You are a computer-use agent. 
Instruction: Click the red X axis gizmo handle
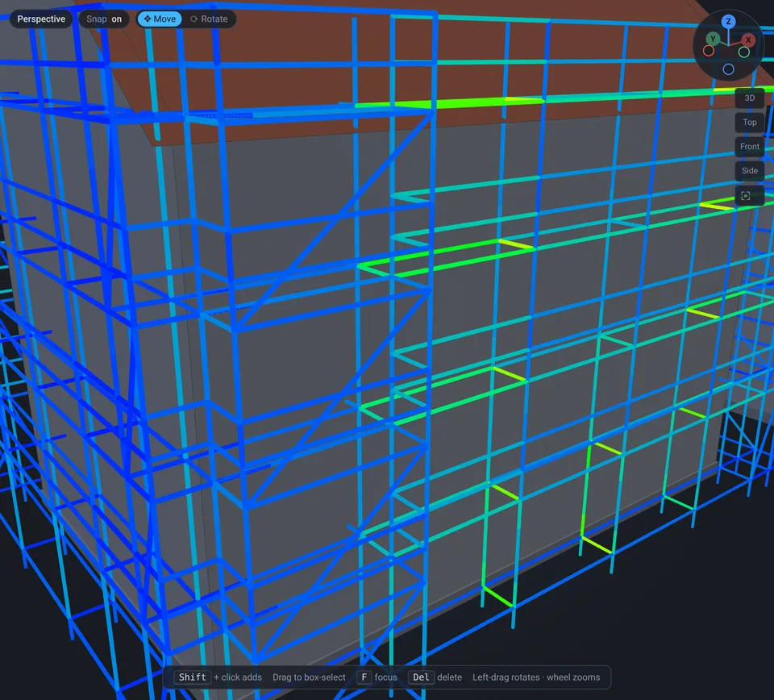(748, 40)
